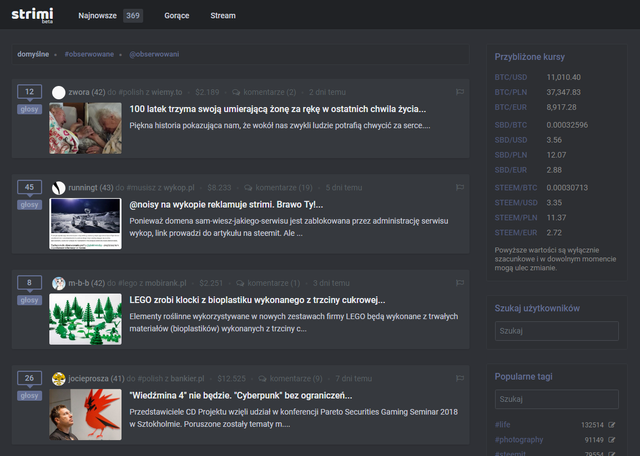Image resolution: width=640 pixels, height=456 pixels.
Task: Open runningt (43) user profile
Action: (x=91, y=188)
